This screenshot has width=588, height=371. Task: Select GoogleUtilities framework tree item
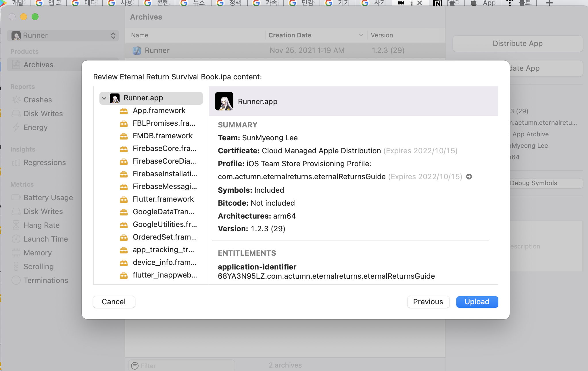point(164,224)
